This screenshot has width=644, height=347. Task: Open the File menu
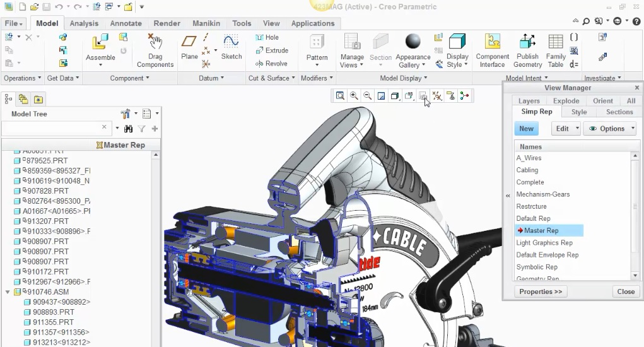click(13, 23)
